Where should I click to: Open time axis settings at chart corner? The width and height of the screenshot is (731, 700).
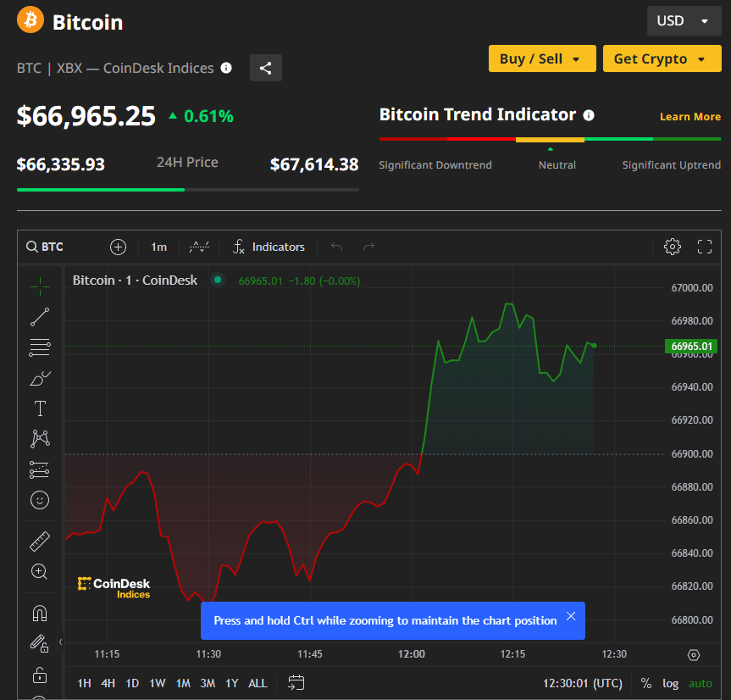point(694,655)
